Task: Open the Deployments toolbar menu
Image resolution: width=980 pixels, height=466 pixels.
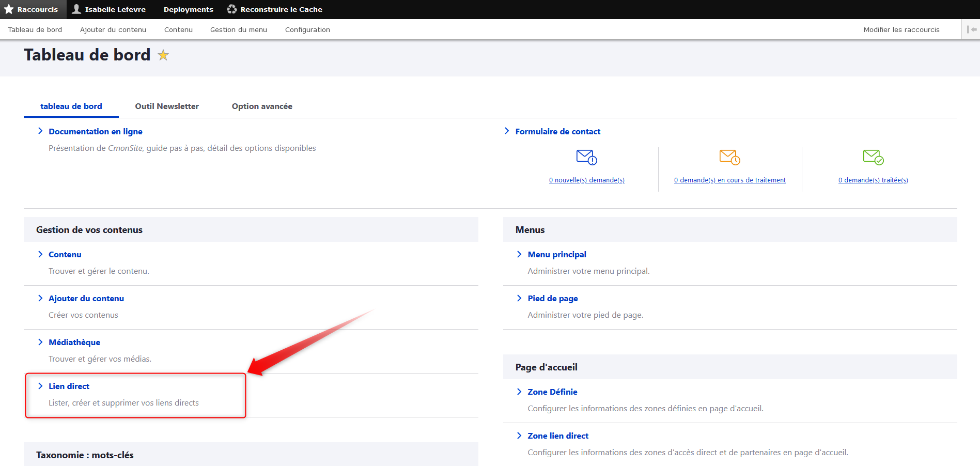Action: coord(188,9)
